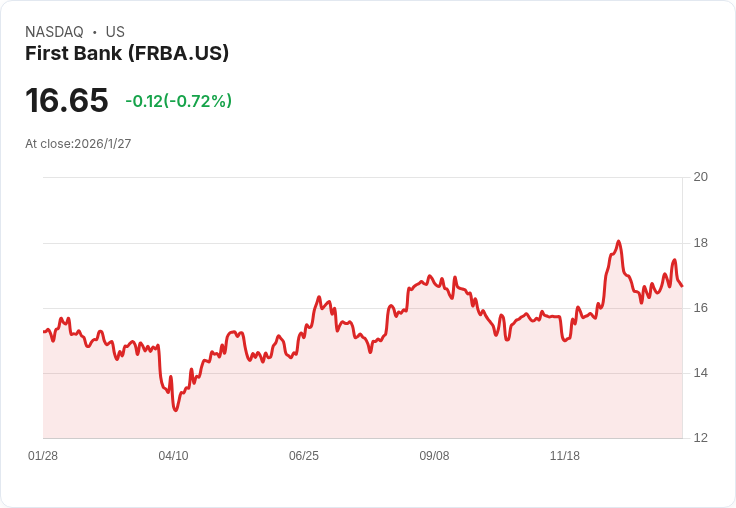Click the chart's highest peak above 18

[619, 241]
